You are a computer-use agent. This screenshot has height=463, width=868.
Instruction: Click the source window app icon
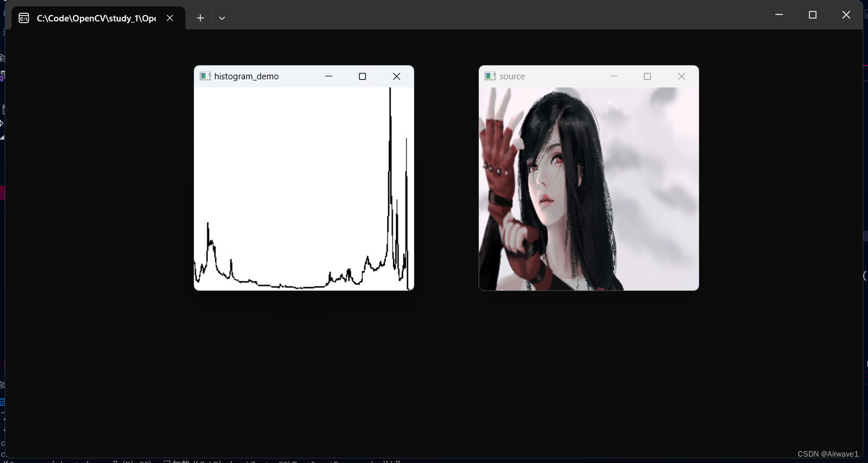[x=490, y=76]
